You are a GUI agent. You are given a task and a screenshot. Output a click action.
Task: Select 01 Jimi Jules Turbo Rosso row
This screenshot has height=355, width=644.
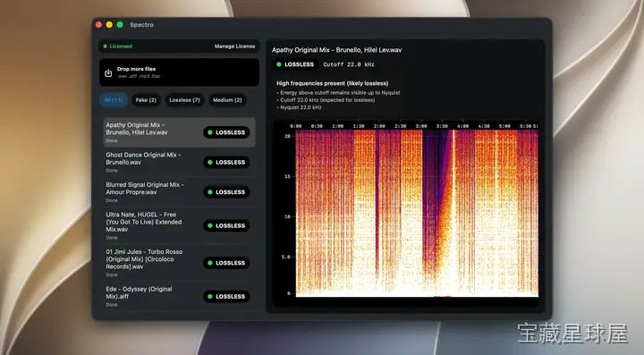click(179, 263)
